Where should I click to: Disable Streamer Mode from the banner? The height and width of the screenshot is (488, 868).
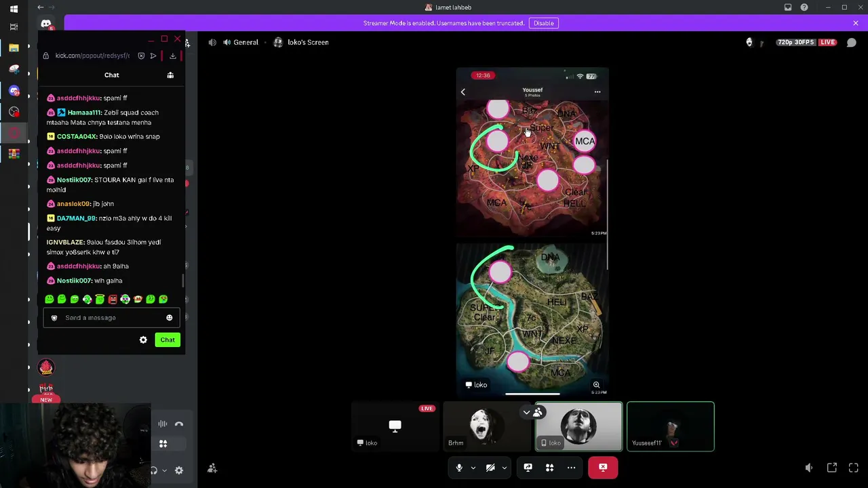tap(543, 23)
